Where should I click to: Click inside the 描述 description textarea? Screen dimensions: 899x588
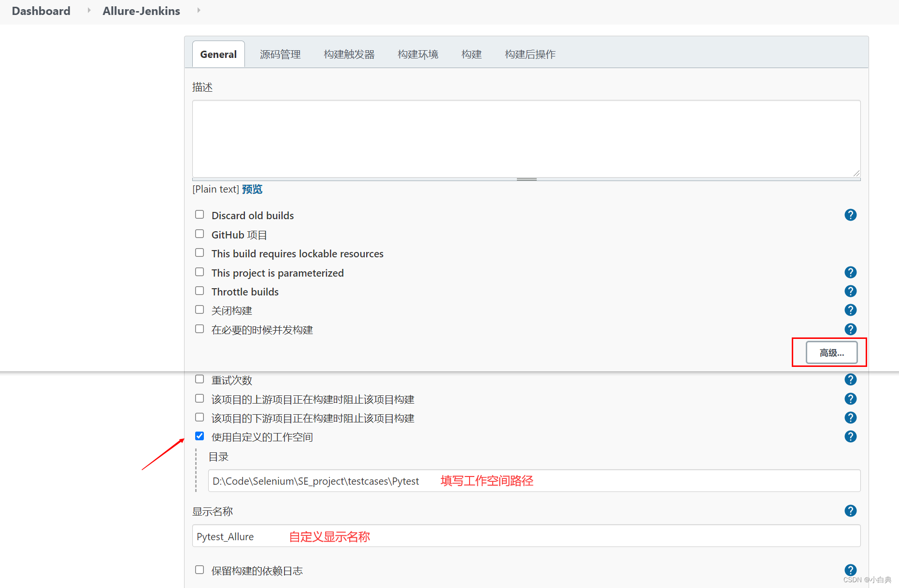[x=526, y=139]
